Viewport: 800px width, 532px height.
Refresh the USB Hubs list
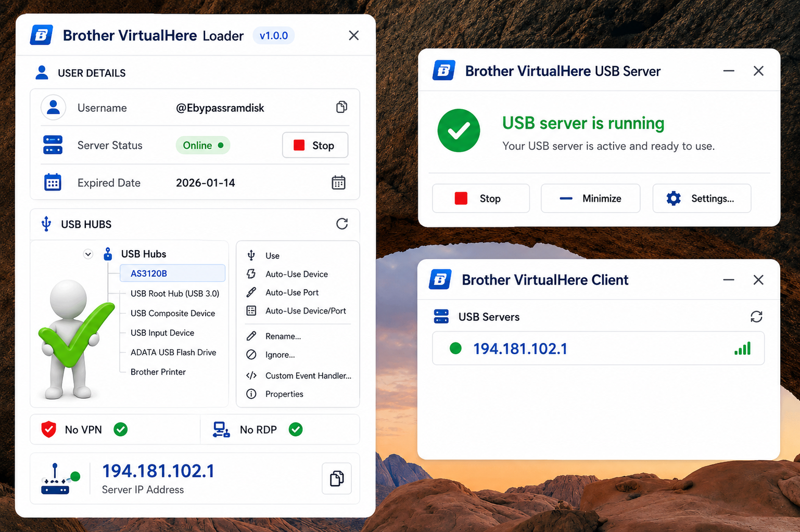[342, 224]
